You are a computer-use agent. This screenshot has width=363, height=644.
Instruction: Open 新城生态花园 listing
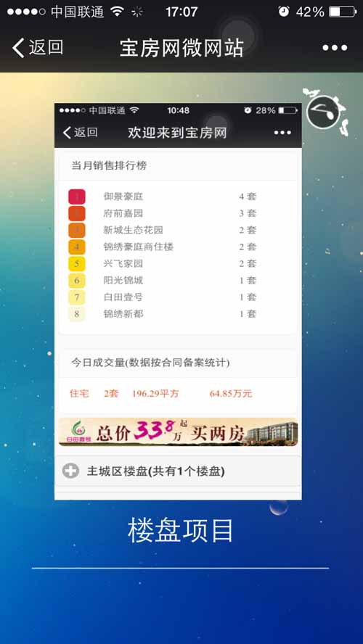tap(133, 231)
